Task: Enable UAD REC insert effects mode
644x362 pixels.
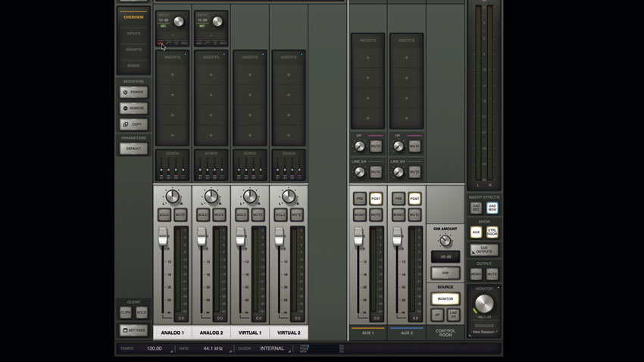Action: pyautogui.click(x=476, y=208)
